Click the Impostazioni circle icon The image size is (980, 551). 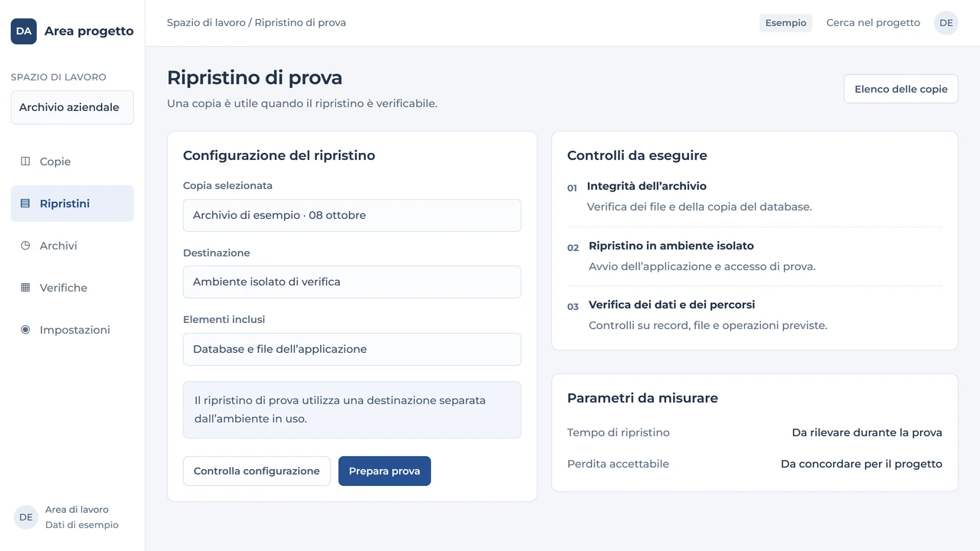25,330
